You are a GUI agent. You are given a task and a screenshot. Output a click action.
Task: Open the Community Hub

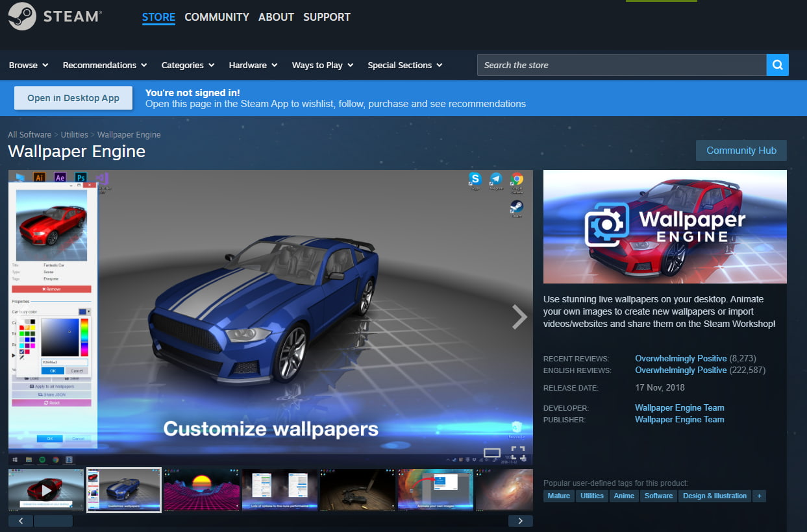click(x=741, y=150)
